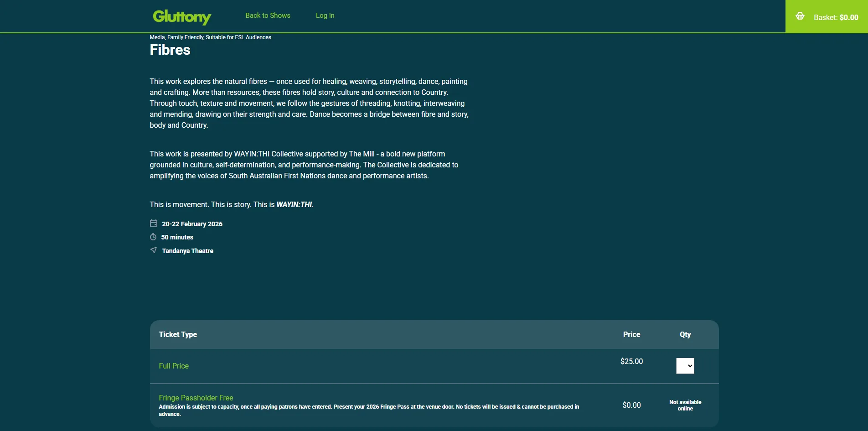Image resolution: width=868 pixels, height=431 pixels.
Task: Click the 50 minutes duration text
Action: tap(177, 237)
